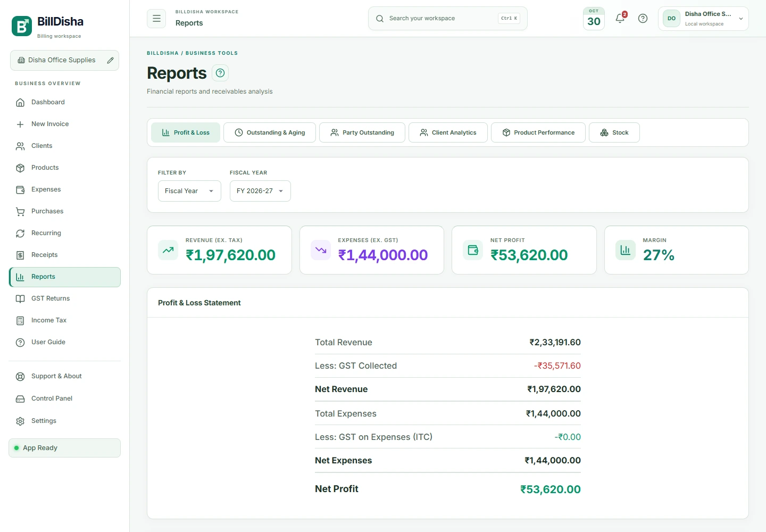
Task: Click the Income Tax calculator icon
Action: click(20, 320)
